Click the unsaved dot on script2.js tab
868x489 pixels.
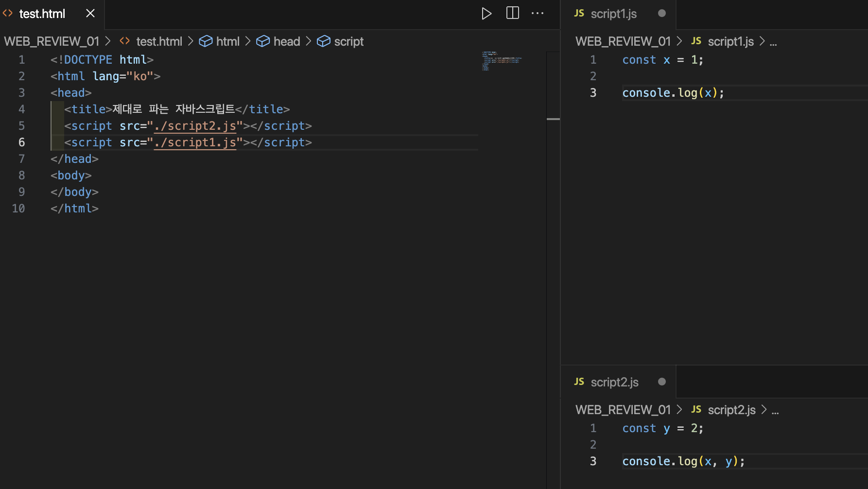click(661, 382)
